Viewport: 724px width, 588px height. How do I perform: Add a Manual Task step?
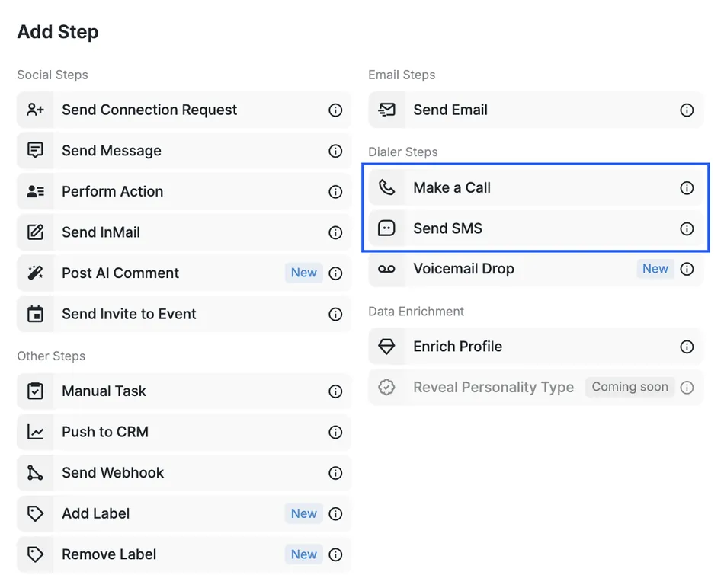click(x=184, y=391)
